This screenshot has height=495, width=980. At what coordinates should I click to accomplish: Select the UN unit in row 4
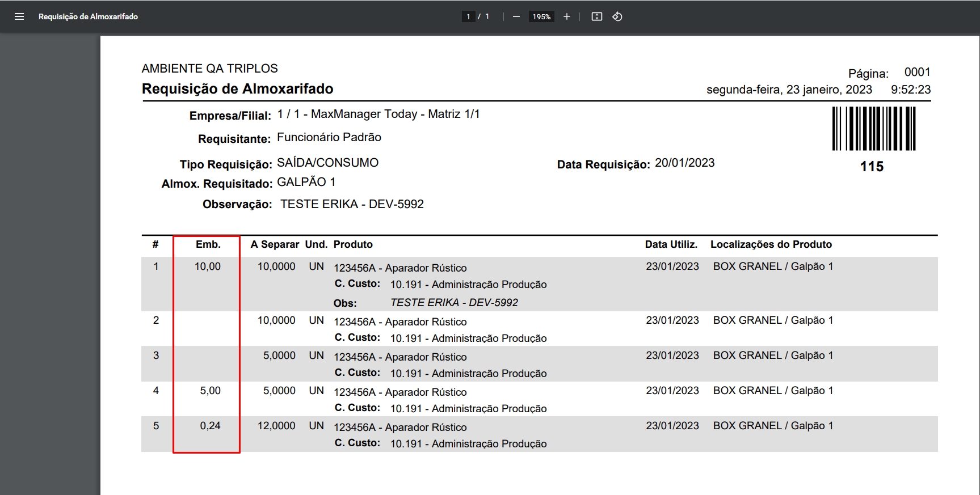[x=317, y=391]
